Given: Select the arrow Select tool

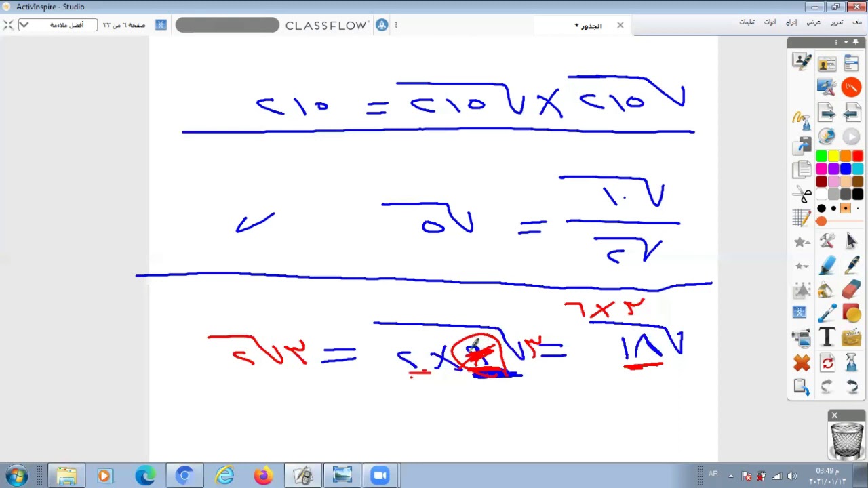Looking at the screenshot, I should pyautogui.click(x=852, y=241).
